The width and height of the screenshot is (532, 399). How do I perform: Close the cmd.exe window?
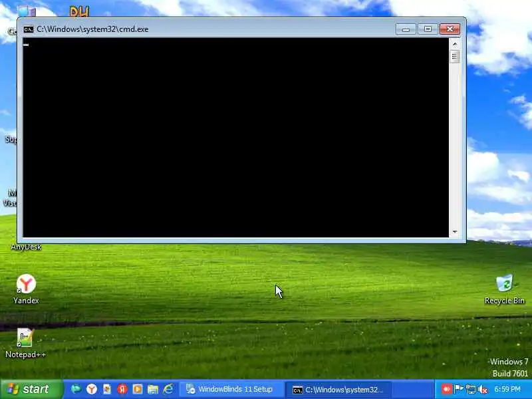(x=450, y=29)
